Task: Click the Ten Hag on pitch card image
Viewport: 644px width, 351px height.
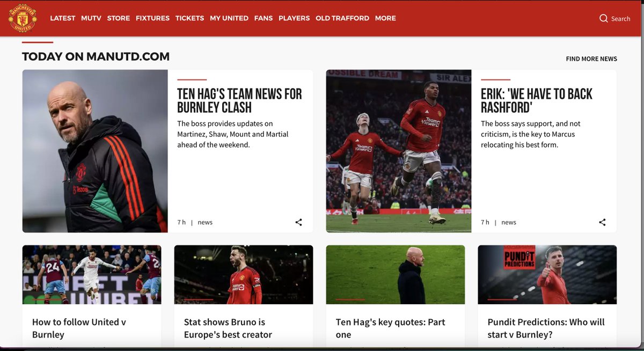Action: 396,275
